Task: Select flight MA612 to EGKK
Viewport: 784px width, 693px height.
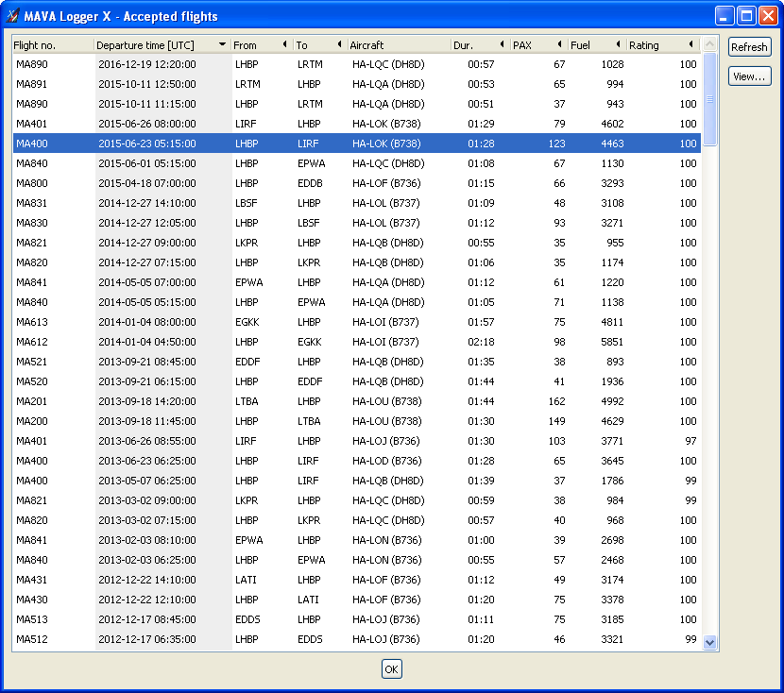Action: pyautogui.click(x=356, y=342)
